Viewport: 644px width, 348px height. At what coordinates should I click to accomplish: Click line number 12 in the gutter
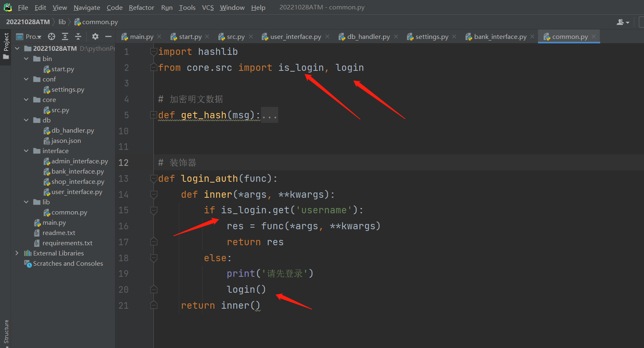point(123,163)
